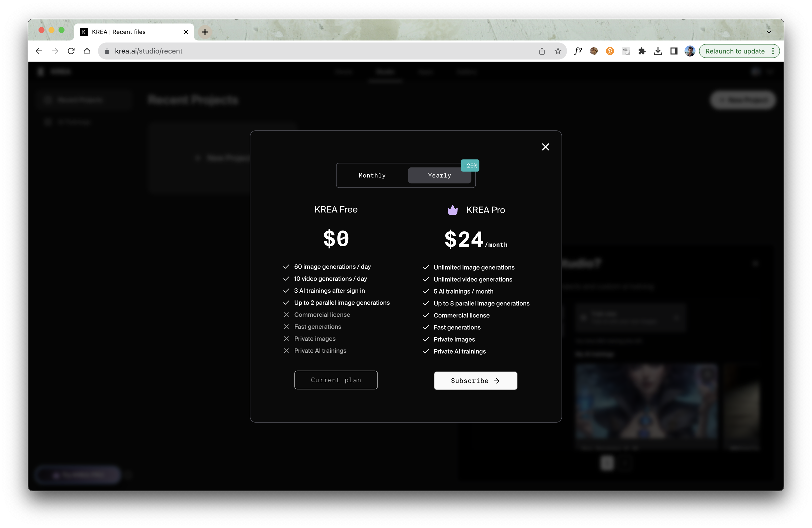Close the pricing modal with X icon
812x528 pixels.
(545, 147)
